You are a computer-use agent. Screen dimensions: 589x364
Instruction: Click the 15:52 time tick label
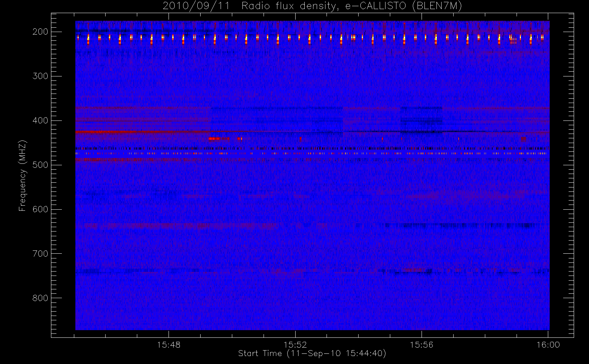click(x=295, y=345)
